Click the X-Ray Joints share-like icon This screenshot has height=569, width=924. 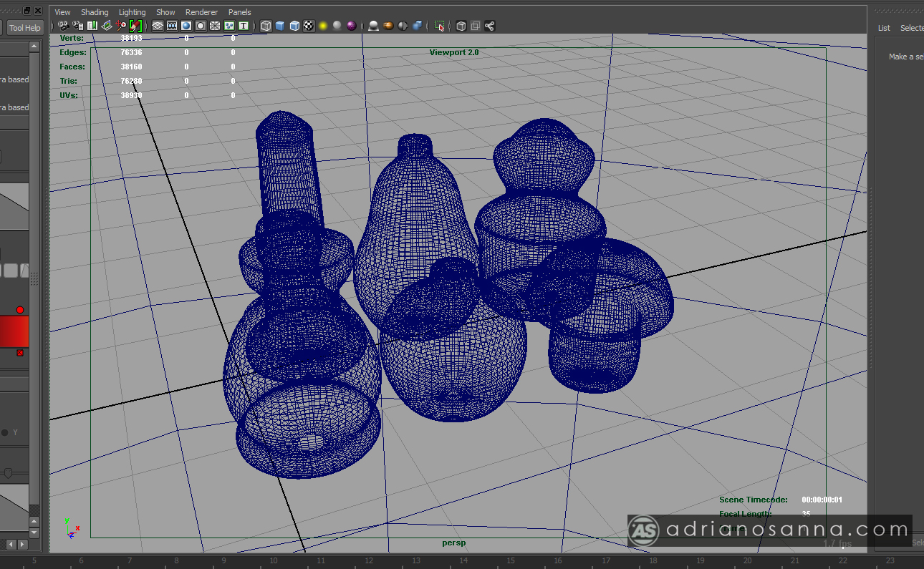489,26
